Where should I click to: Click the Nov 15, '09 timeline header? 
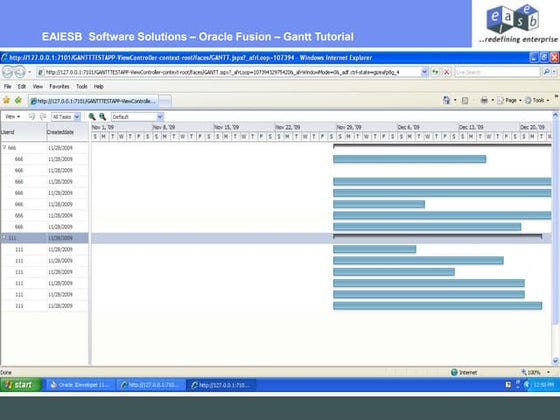[x=244, y=127]
